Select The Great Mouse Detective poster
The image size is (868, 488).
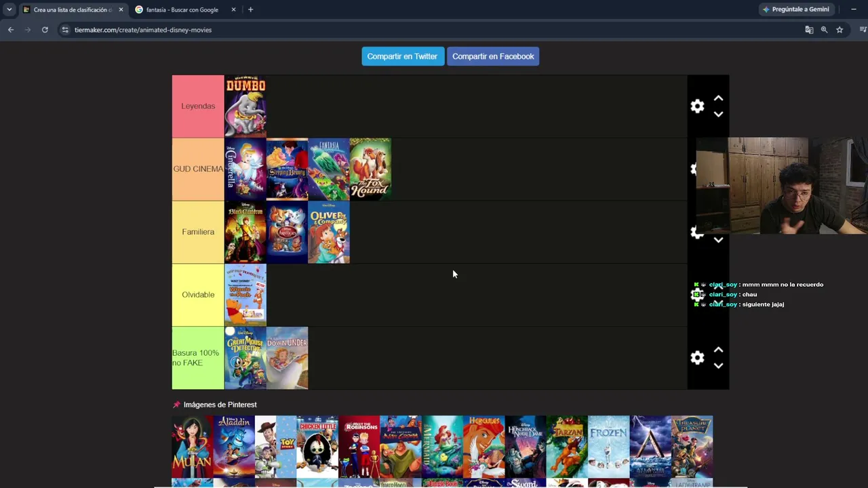click(245, 358)
